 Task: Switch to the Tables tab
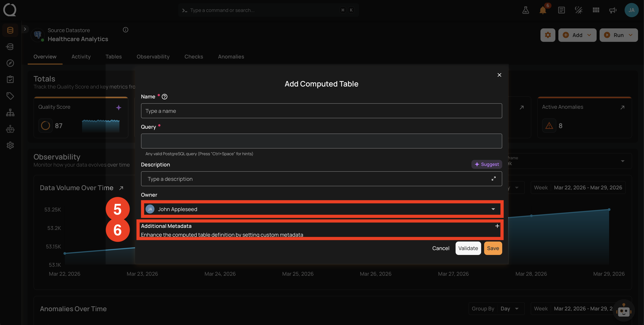pyautogui.click(x=113, y=57)
